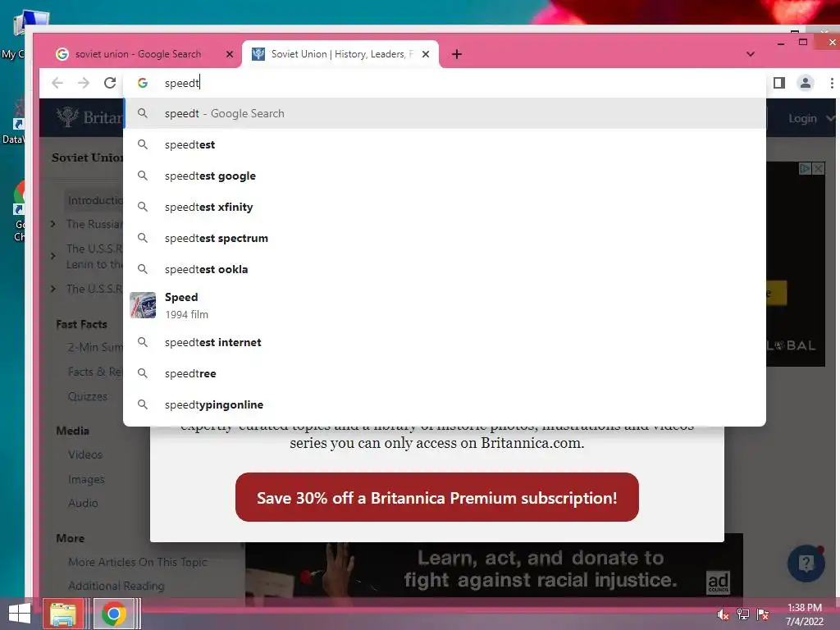This screenshot has height=630, width=840.
Task: Choose the 'speedtypingonline' suggestion
Action: coord(445,404)
